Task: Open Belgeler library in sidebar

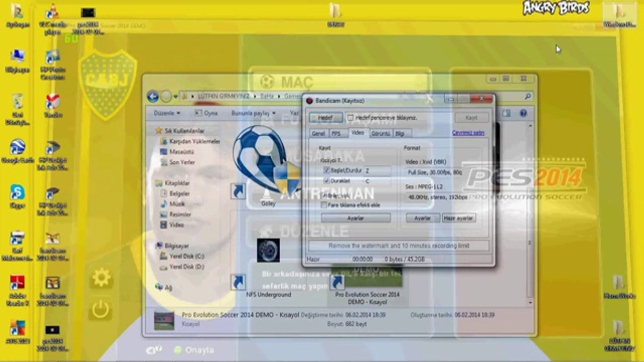Action: point(175,194)
